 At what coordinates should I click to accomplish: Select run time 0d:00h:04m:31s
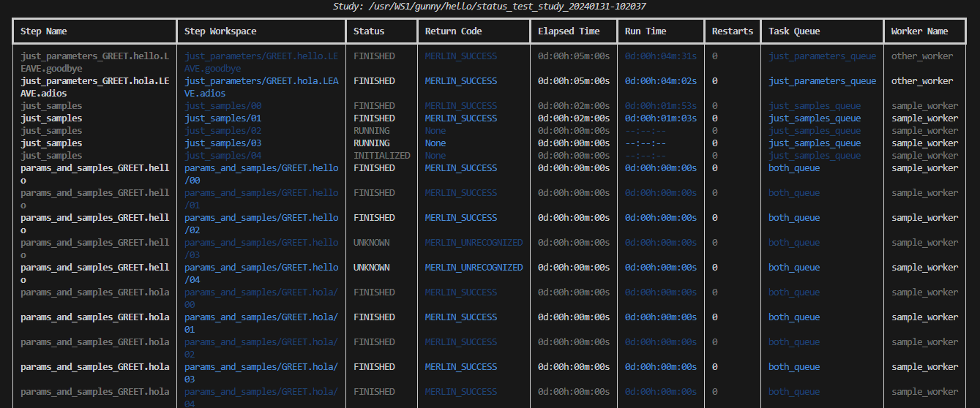(661, 56)
